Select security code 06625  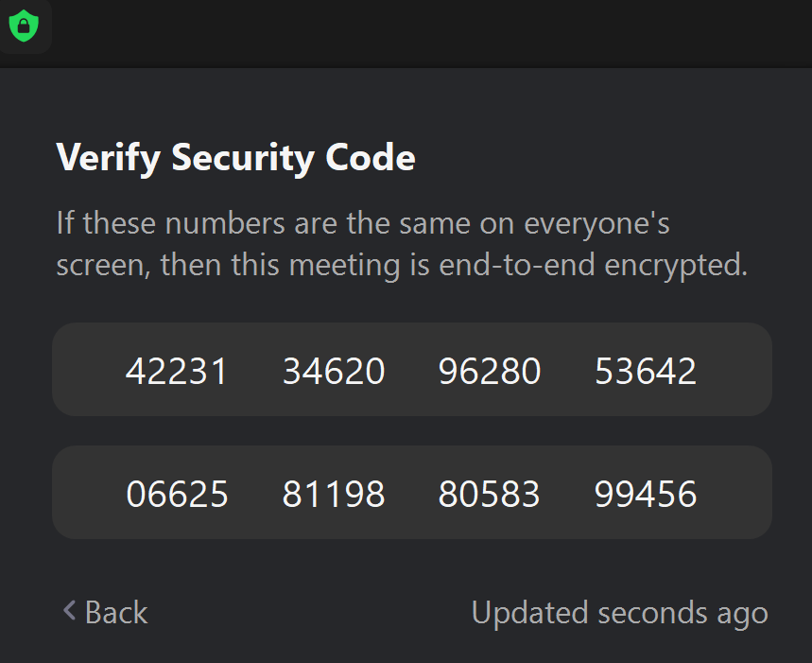177,494
